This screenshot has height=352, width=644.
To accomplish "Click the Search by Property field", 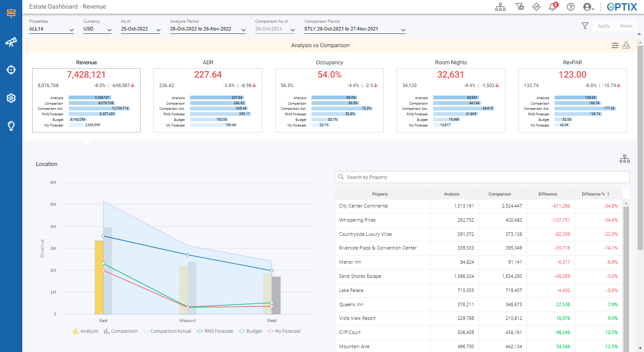I will point(482,177).
